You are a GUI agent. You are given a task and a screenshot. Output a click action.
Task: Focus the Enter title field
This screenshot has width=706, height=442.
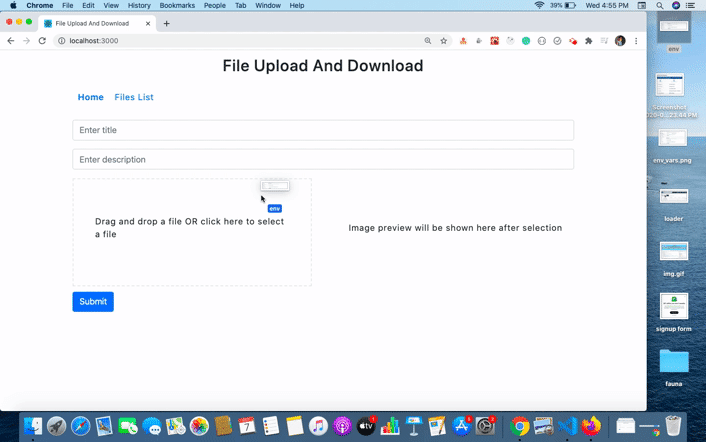click(x=323, y=130)
